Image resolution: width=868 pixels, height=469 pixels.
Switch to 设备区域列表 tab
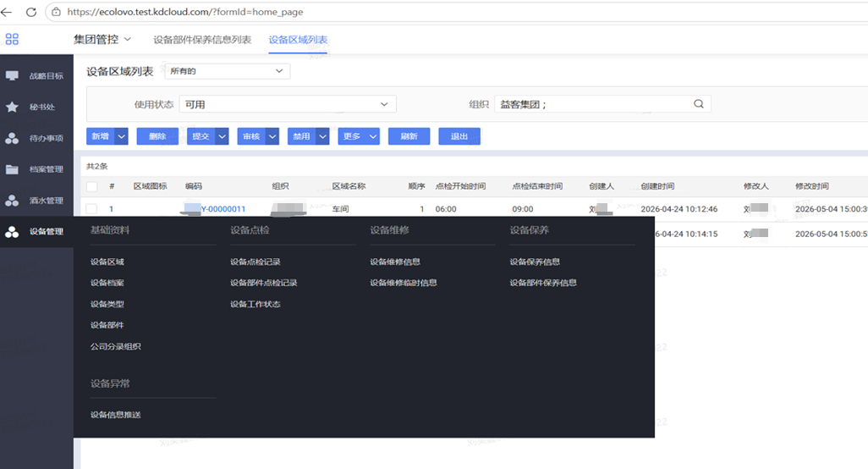click(x=298, y=40)
